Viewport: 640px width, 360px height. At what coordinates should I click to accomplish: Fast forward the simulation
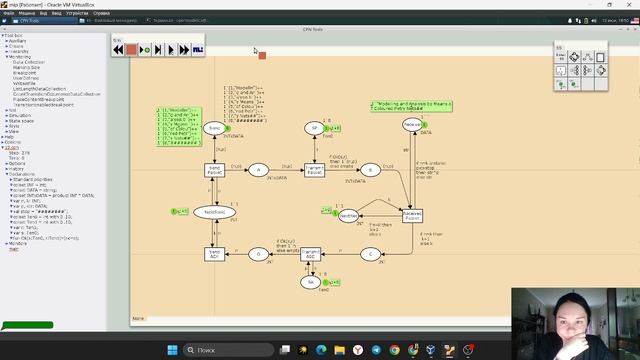(184, 50)
